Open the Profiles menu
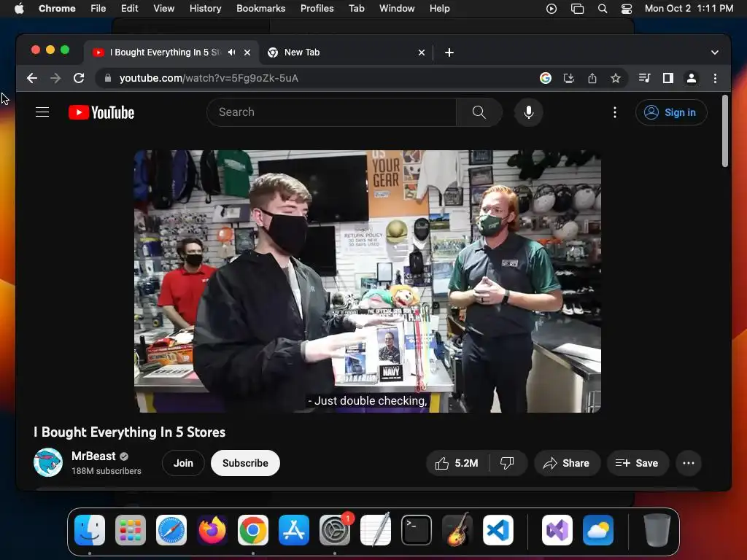Image resolution: width=747 pixels, height=560 pixels. click(x=317, y=8)
